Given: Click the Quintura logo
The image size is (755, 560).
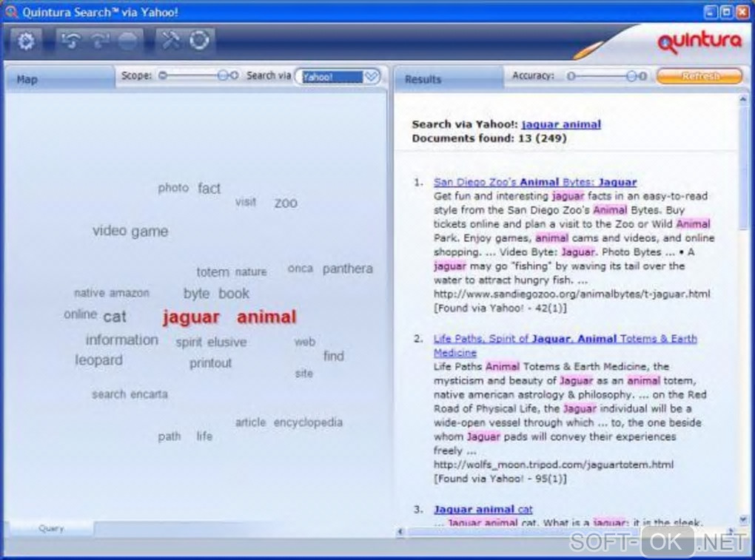Looking at the screenshot, I should click(699, 42).
